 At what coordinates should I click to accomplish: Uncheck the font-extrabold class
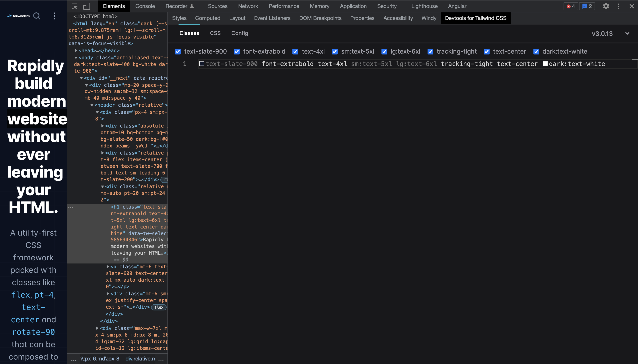click(237, 52)
